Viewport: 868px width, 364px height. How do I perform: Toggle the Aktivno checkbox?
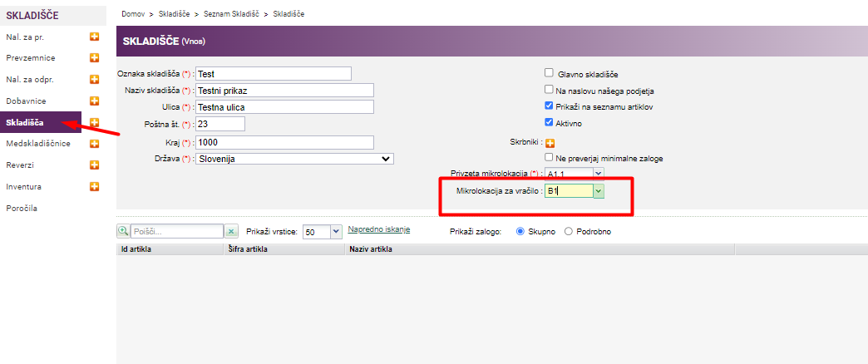(549, 123)
